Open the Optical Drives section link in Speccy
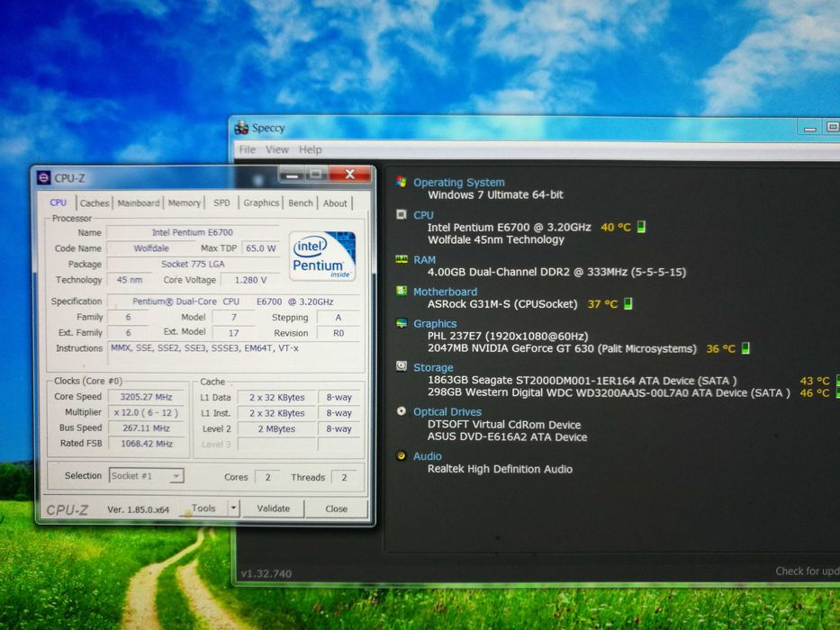 447,411
